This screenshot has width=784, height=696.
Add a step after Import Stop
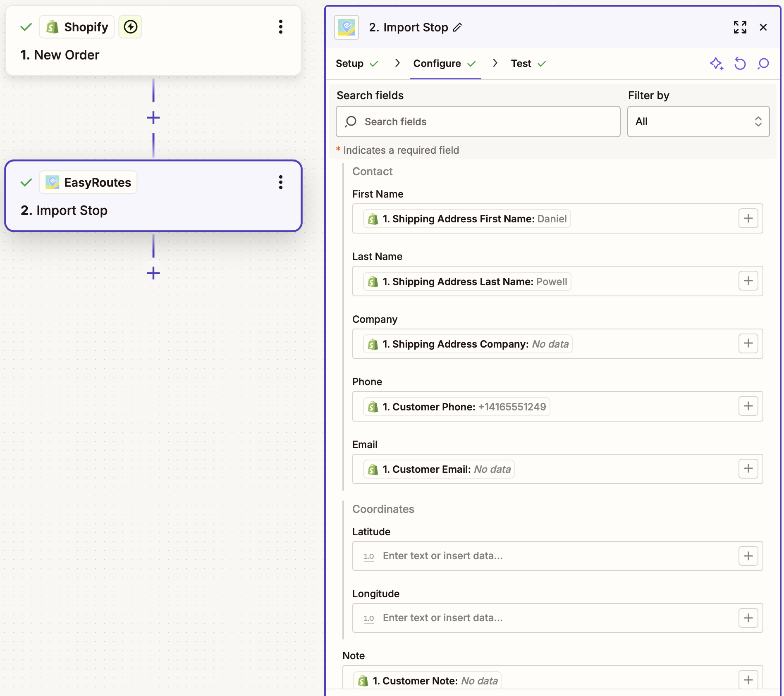click(x=153, y=273)
